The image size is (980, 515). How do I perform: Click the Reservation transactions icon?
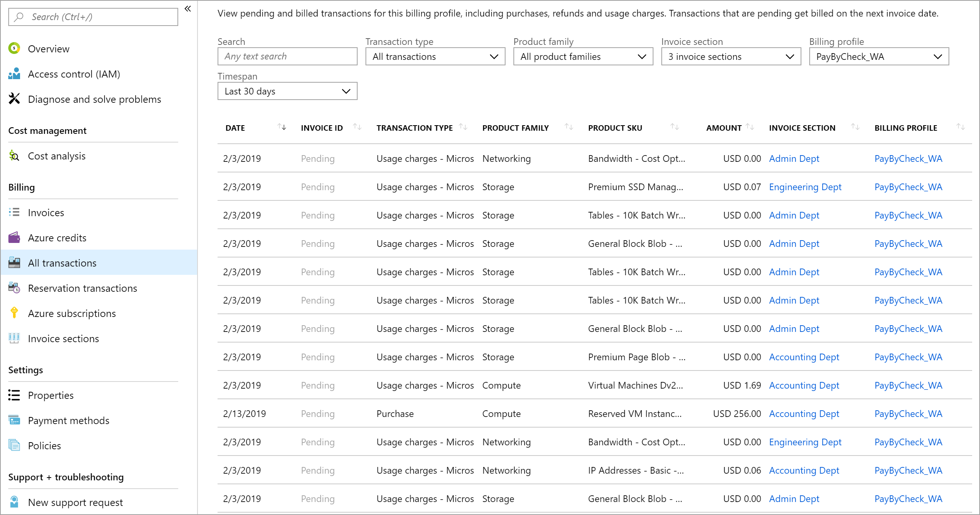tap(14, 288)
